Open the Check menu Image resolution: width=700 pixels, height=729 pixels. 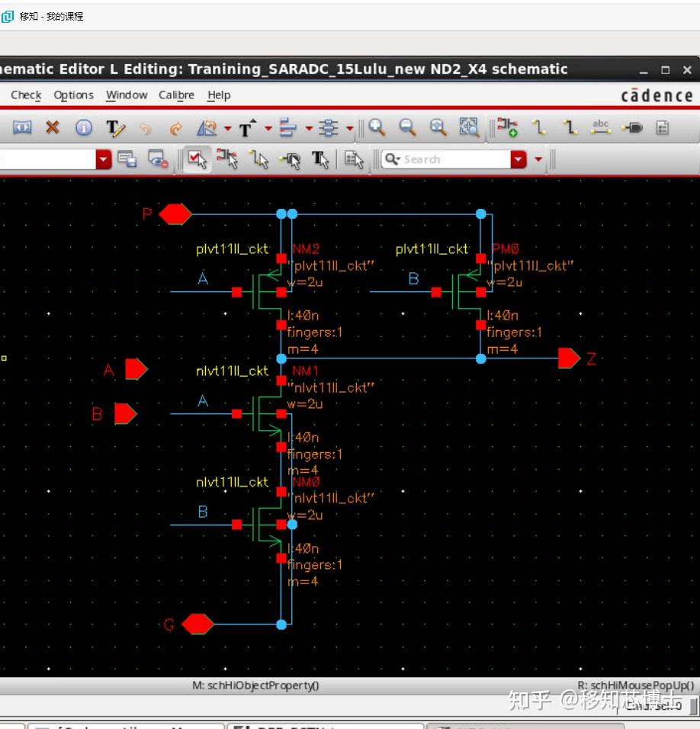tap(26, 95)
